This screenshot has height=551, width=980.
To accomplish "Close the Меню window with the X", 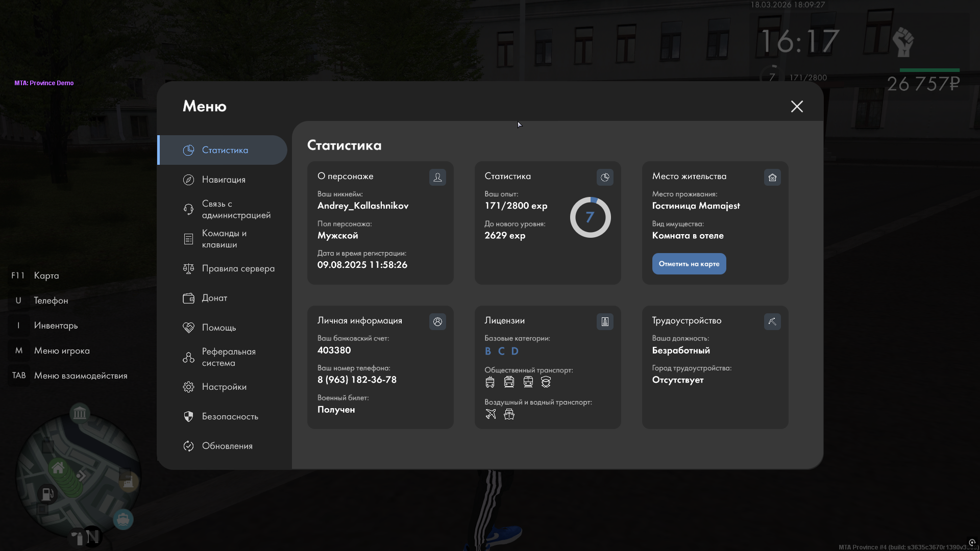I will pos(797,106).
